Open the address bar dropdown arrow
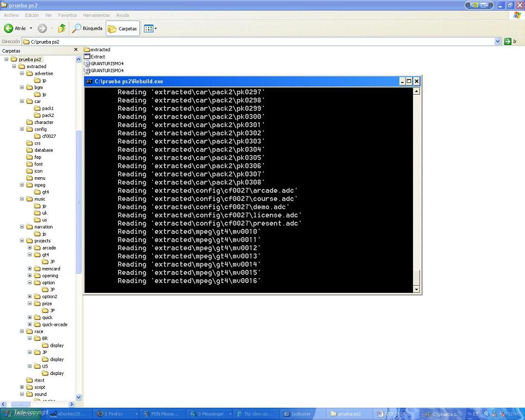 tap(498, 41)
